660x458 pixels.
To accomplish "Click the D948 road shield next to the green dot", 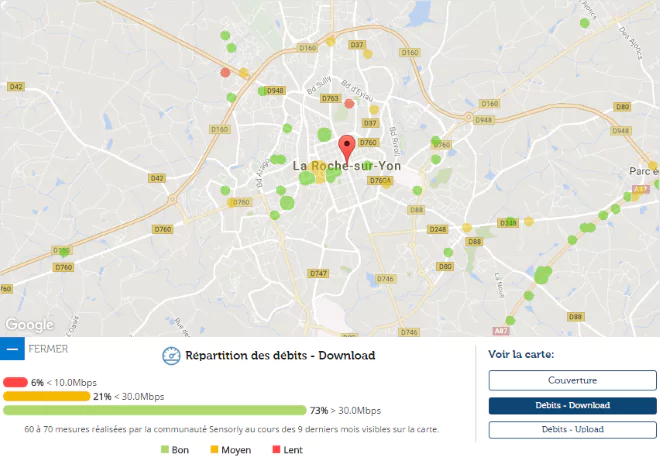I will tap(275, 91).
